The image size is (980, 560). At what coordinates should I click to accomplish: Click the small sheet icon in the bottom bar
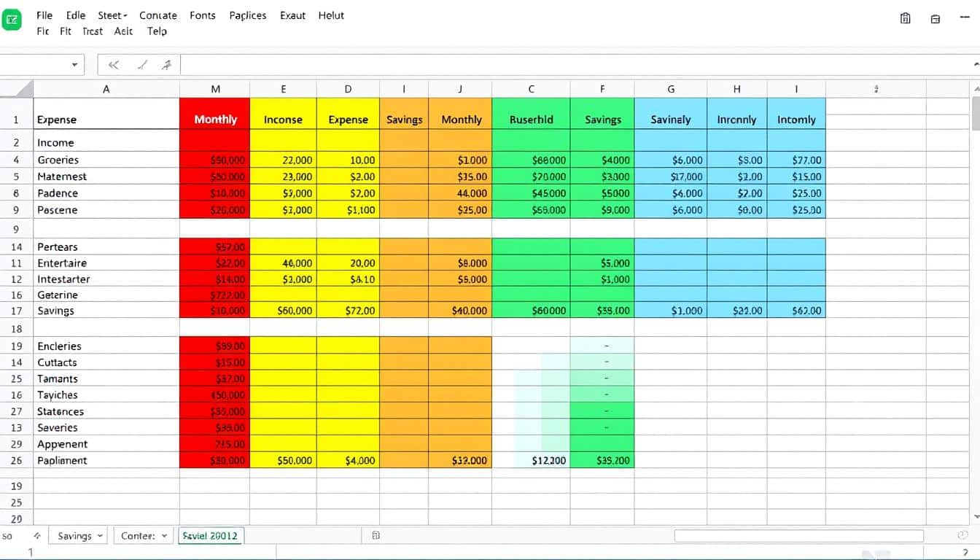(x=376, y=535)
